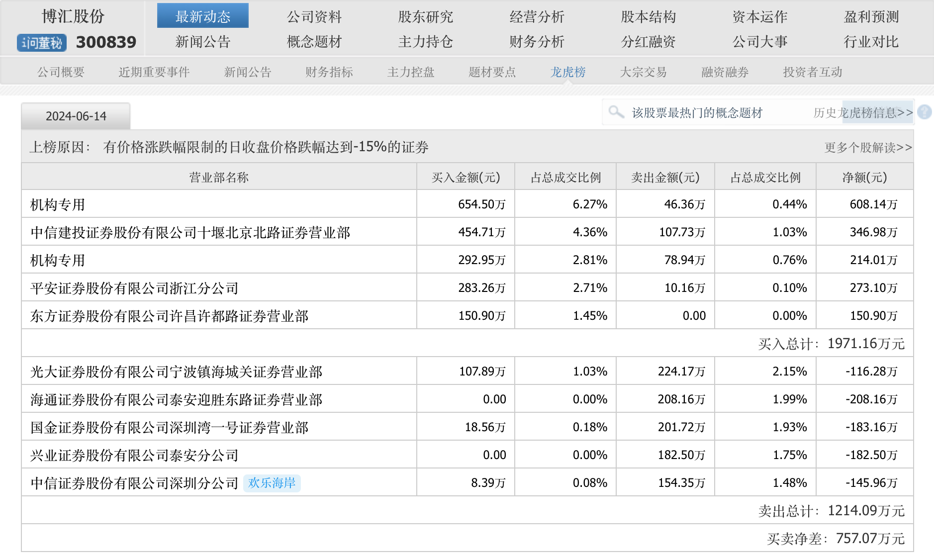Screen dimensions: 934x560
Task: Open the 投资者互动 sub-tab
Action: point(812,72)
